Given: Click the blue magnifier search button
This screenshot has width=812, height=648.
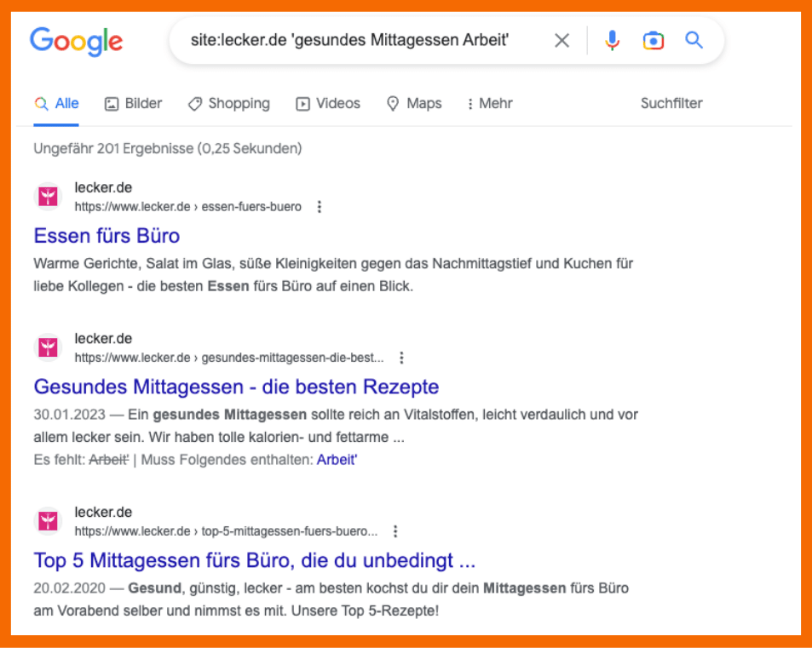Looking at the screenshot, I should point(694,41).
